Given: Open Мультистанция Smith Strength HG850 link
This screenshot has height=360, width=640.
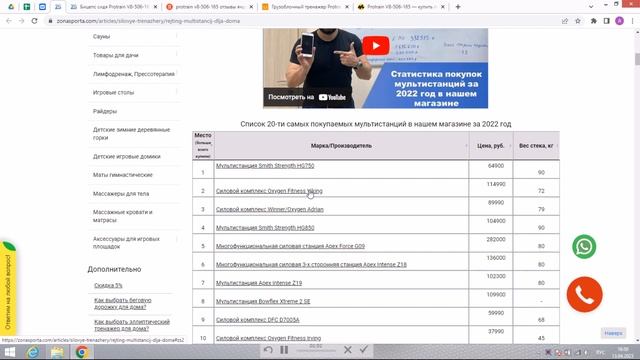Looking at the screenshot, I should point(265,228).
